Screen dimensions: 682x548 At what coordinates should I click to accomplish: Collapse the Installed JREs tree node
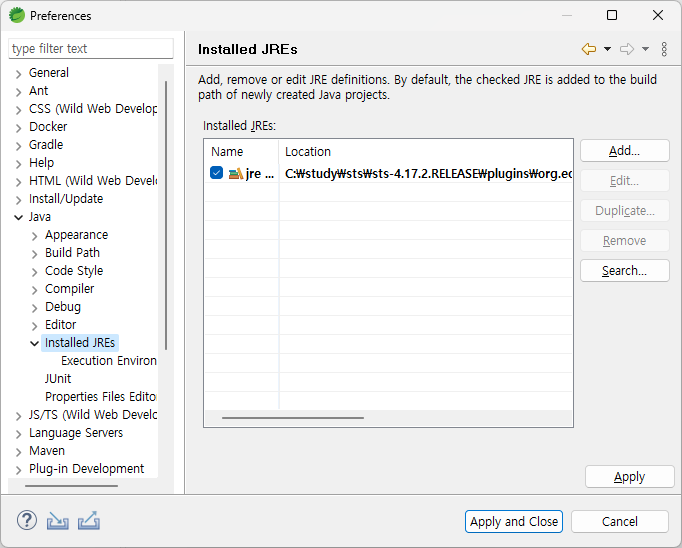pyautogui.click(x=34, y=344)
